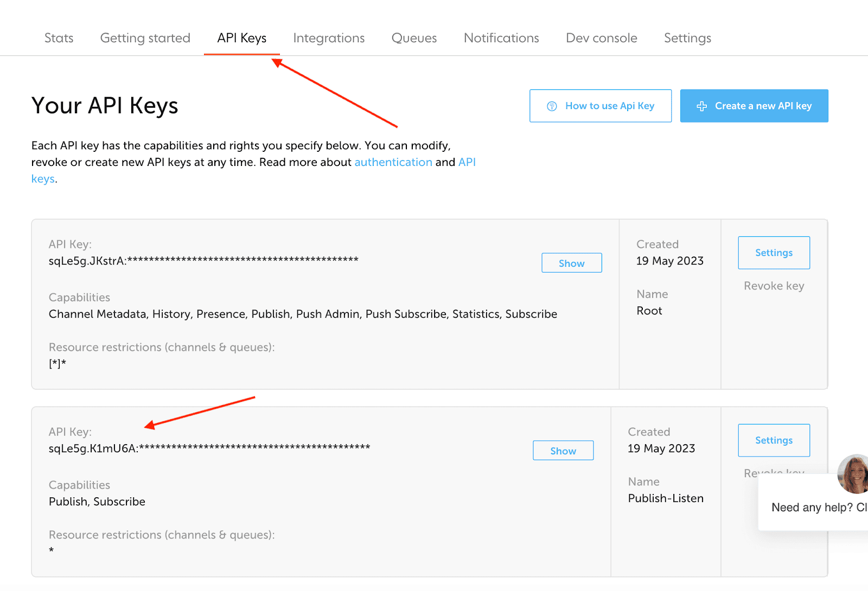Go to the Integrations tab
The width and height of the screenshot is (868, 591).
[x=329, y=38]
